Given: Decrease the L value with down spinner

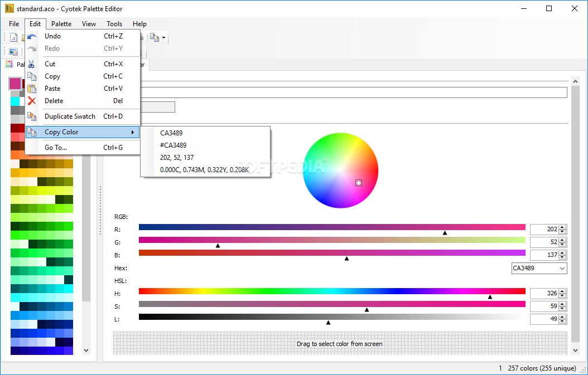Looking at the screenshot, I should click(x=562, y=322).
